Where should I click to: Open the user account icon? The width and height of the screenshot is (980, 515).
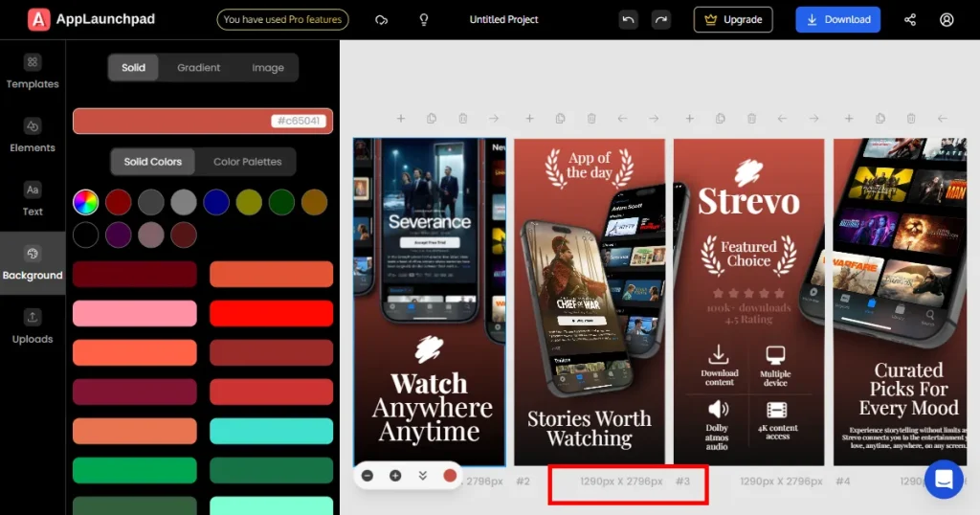coord(947,20)
